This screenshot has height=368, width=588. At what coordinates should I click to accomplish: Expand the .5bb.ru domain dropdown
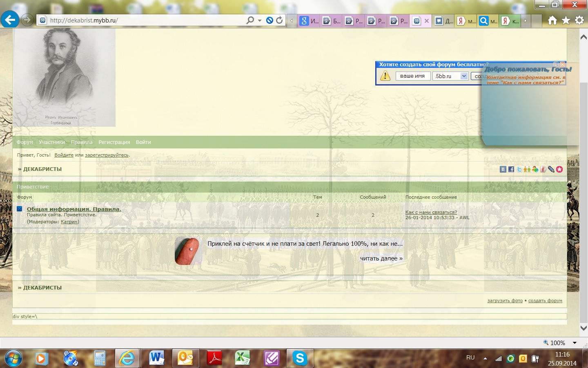point(464,76)
